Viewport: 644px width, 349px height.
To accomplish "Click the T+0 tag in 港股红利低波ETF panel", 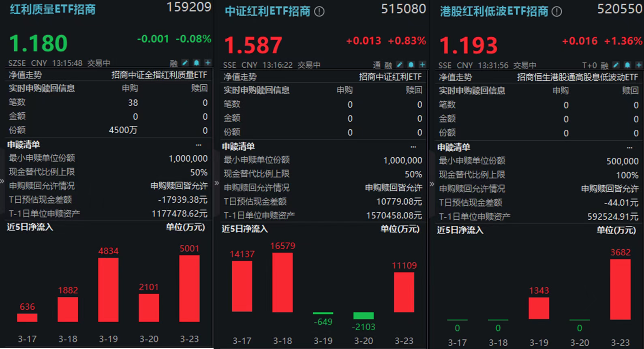I will pos(589,65).
